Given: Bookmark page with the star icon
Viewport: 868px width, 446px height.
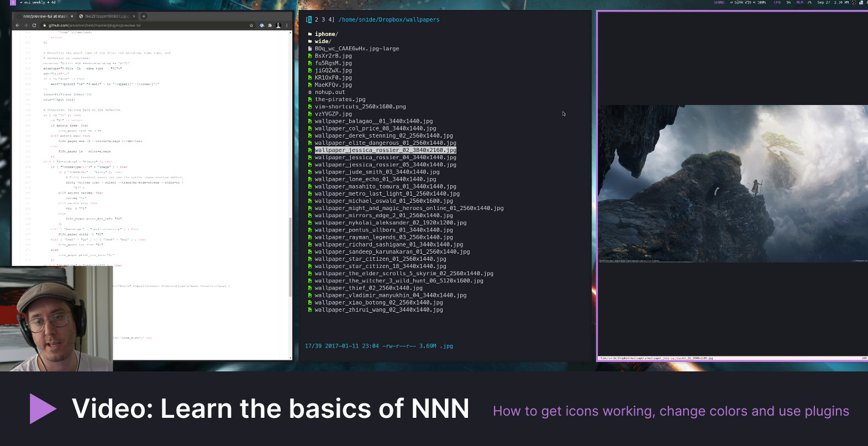Looking at the screenshot, I should [251, 25].
